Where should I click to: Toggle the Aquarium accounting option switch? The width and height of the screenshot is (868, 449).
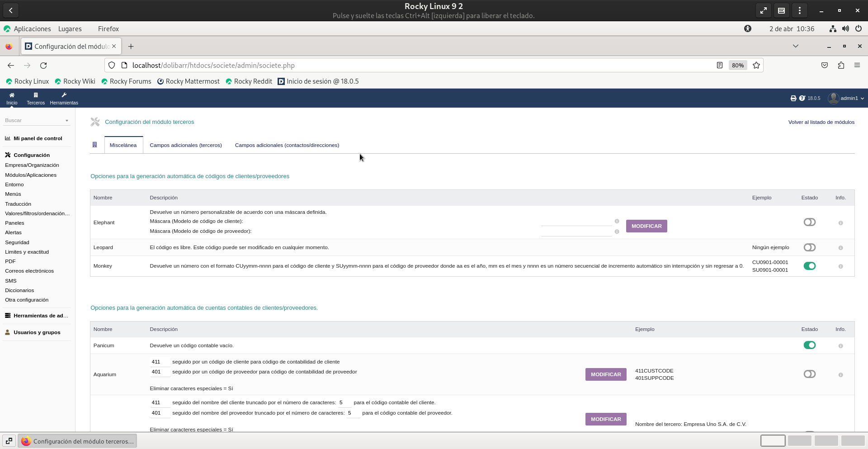click(x=809, y=374)
